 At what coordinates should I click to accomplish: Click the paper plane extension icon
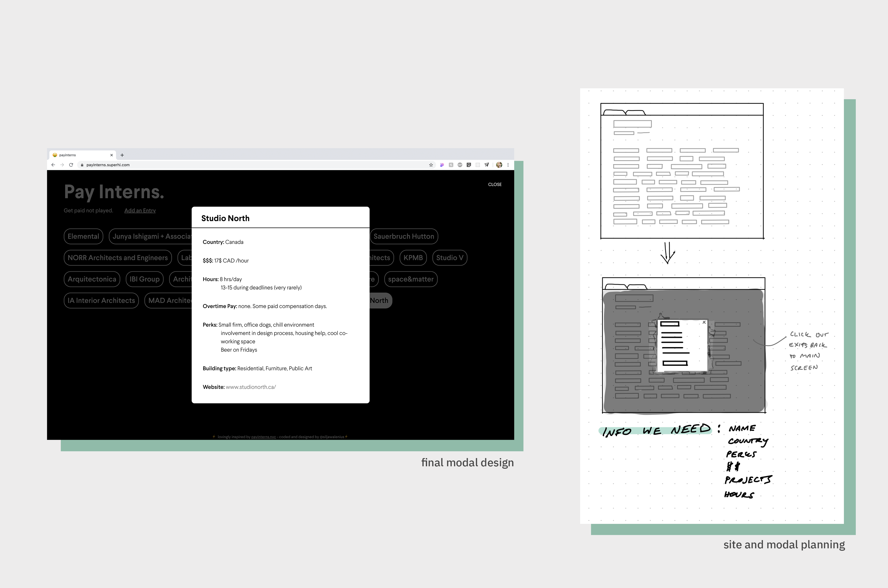487,165
